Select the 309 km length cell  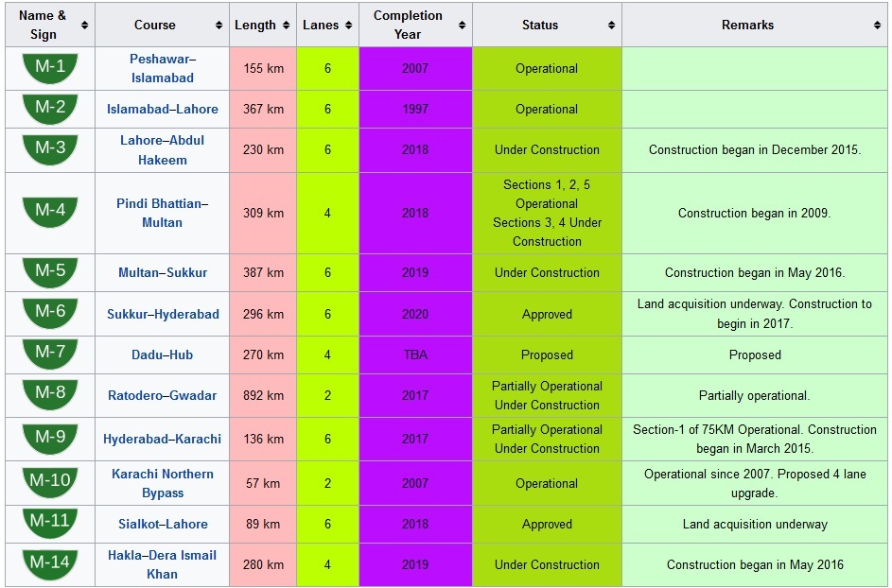(263, 214)
